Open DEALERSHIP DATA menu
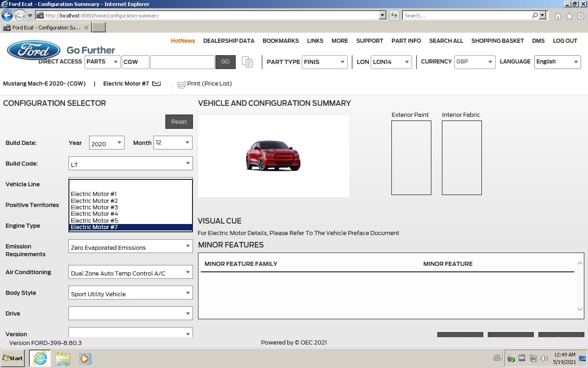 229,41
